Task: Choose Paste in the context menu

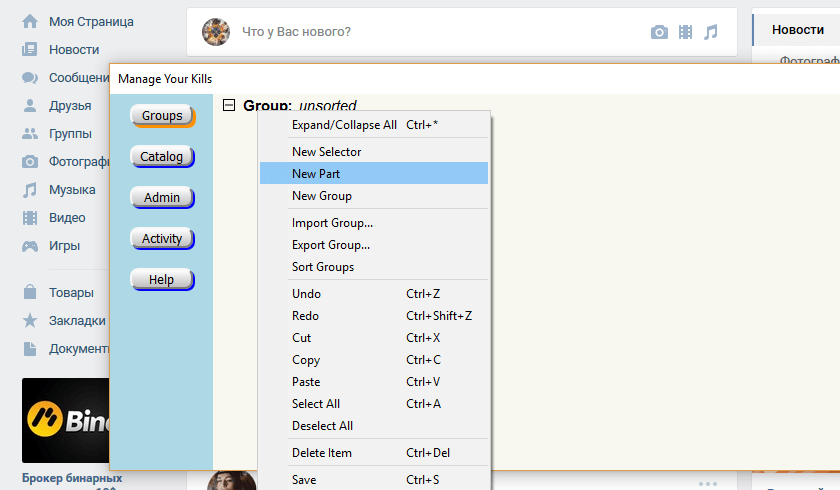Action: point(374,381)
